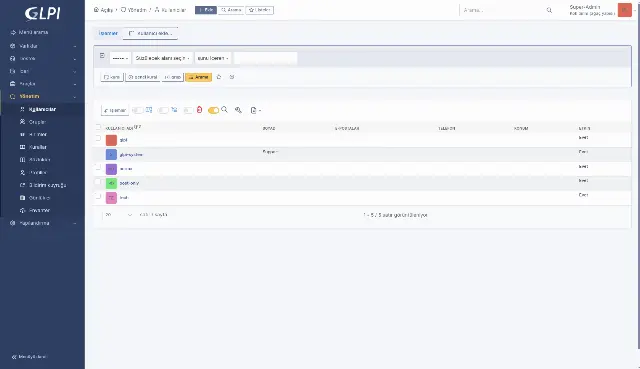
Task: Click the yellow Arama search button
Action: point(198,77)
